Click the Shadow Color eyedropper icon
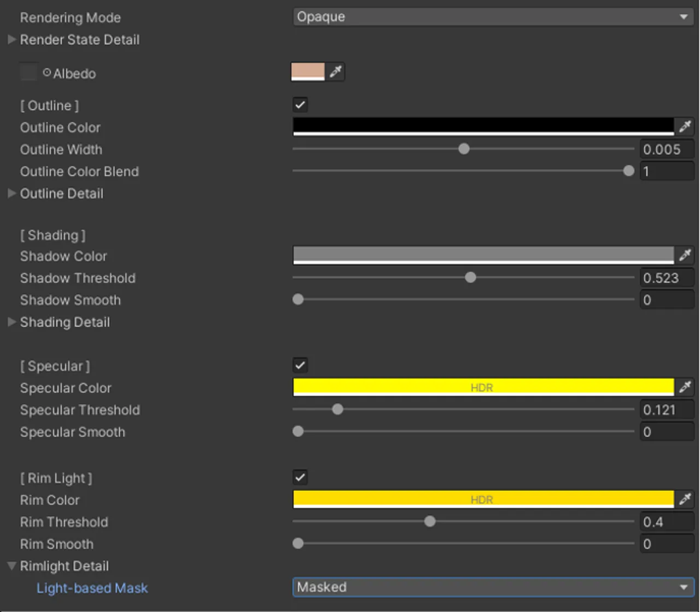Image resolution: width=700 pixels, height=612 pixels. 685,255
